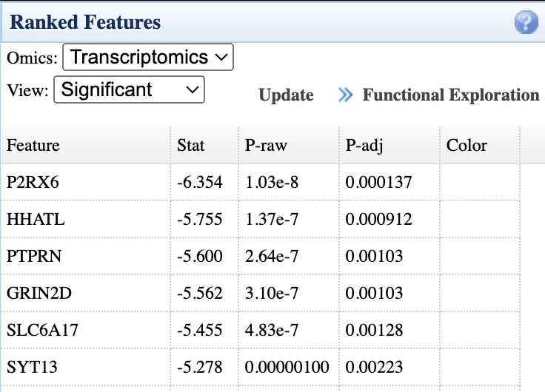
Task: Sort by the Stat column header
Action: (x=191, y=146)
